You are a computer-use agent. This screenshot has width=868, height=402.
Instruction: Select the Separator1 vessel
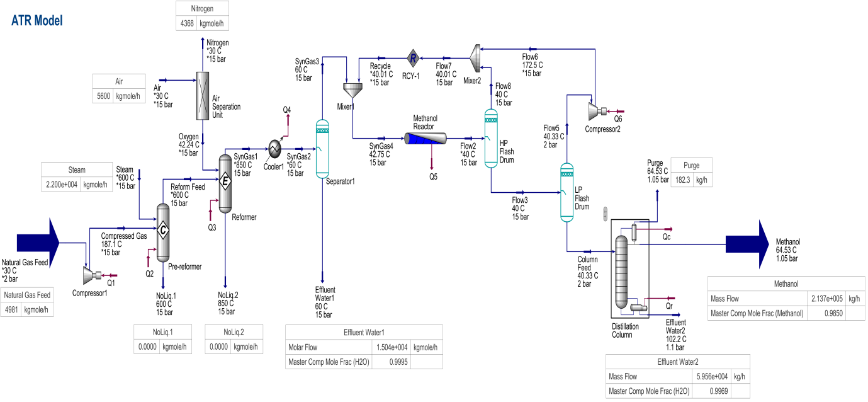click(322, 148)
